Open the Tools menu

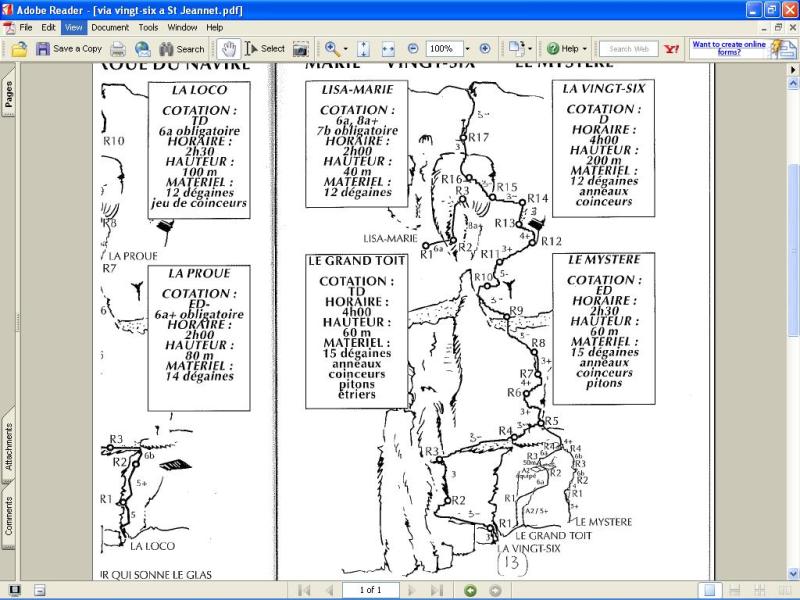point(148,28)
